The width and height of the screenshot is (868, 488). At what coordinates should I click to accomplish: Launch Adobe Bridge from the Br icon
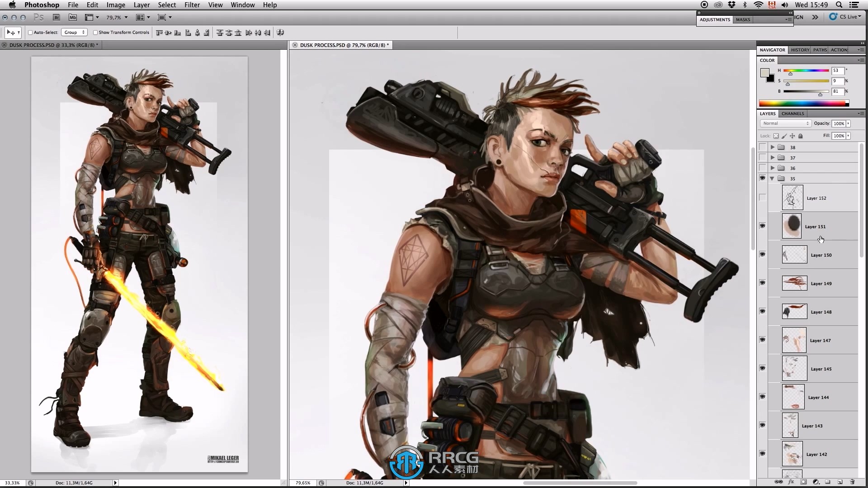click(57, 18)
